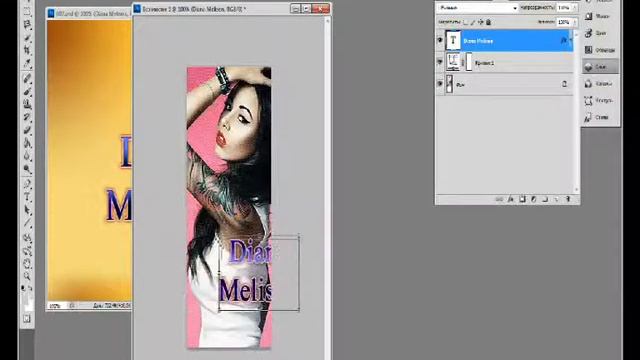Click the link layers icon
This screenshot has height=360, width=640.
(499, 200)
